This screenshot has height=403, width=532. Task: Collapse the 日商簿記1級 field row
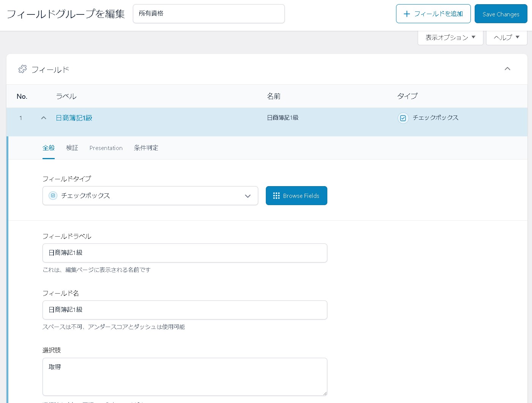(x=43, y=118)
